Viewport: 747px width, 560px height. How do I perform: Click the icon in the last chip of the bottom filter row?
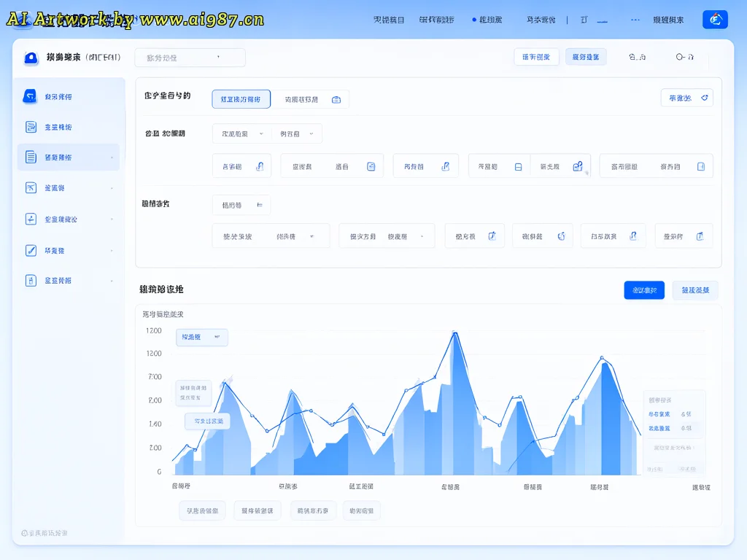click(x=700, y=236)
